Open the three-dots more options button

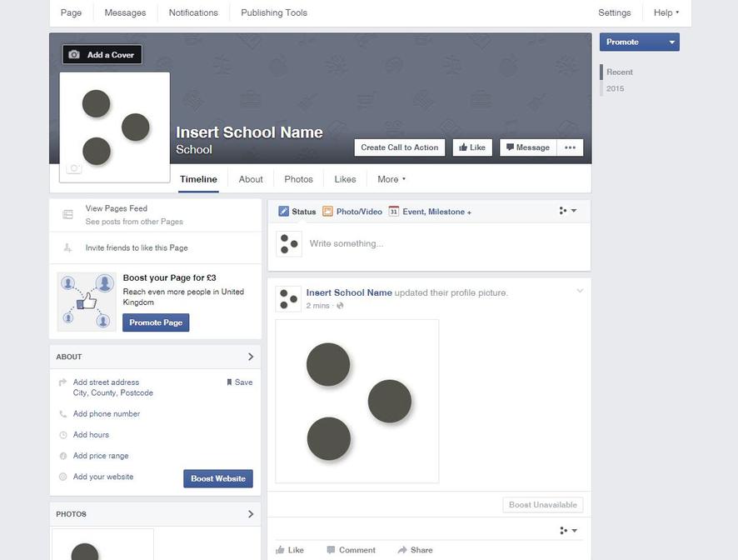point(570,147)
